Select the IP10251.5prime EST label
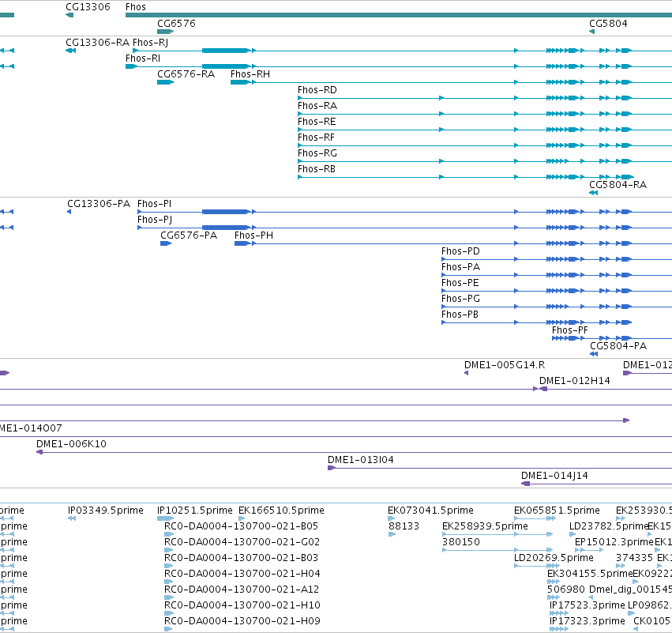Screen dimensions: 672x633 pos(194,511)
